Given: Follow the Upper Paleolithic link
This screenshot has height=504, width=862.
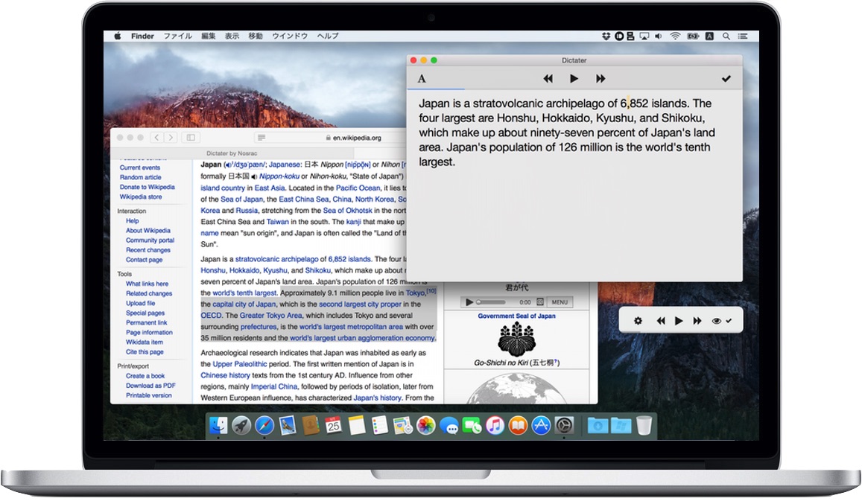Looking at the screenshot, I should click(240, 364).
